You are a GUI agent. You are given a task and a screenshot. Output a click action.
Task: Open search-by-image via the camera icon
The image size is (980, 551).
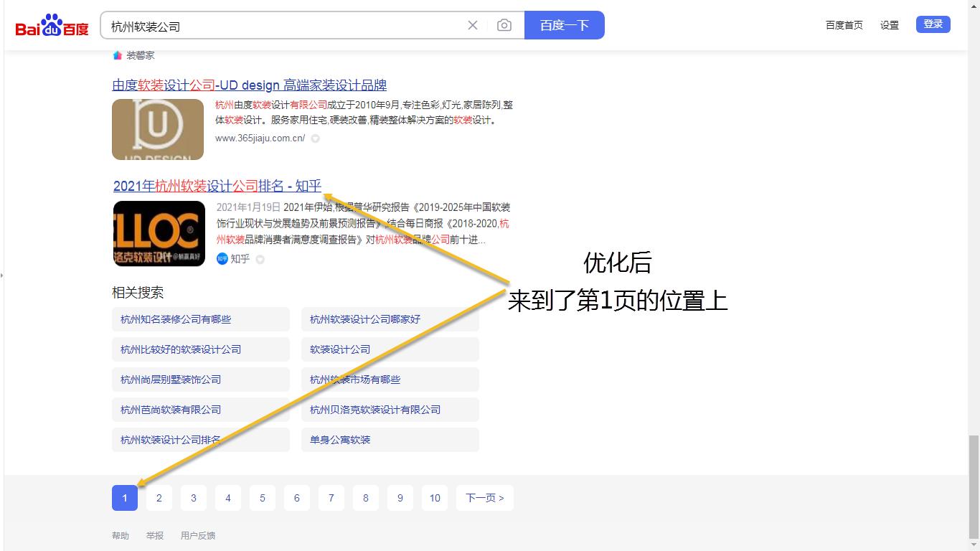(x=504, y=25)
